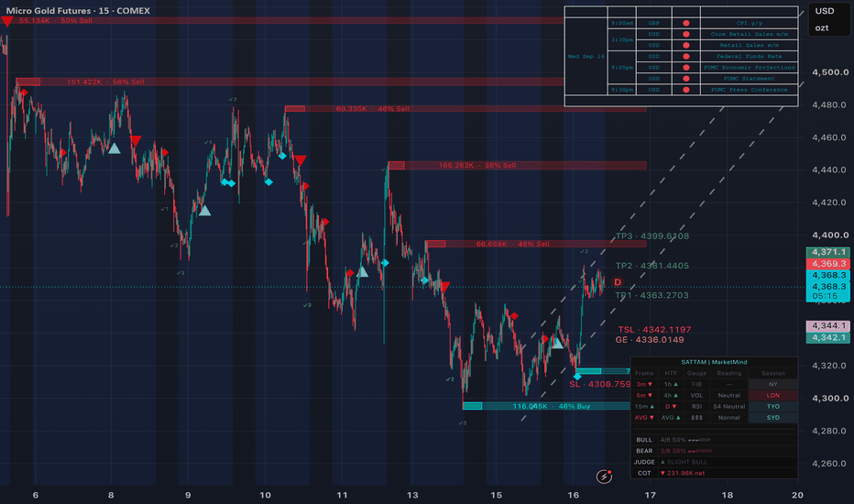Click the 166.263K 38% Sell zone bar
This screenshot has width=854, height=504.
point(517,165)
